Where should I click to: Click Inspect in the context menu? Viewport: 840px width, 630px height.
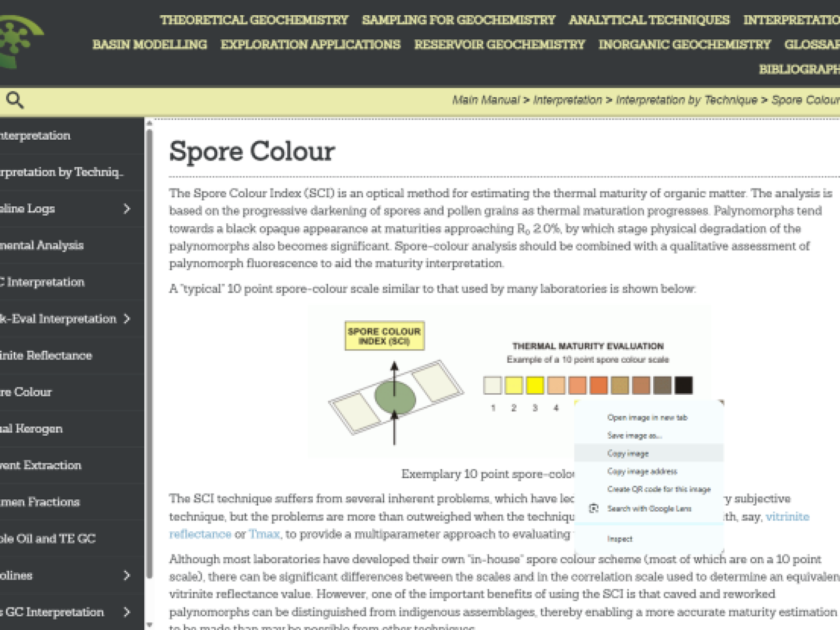(619, 539)
